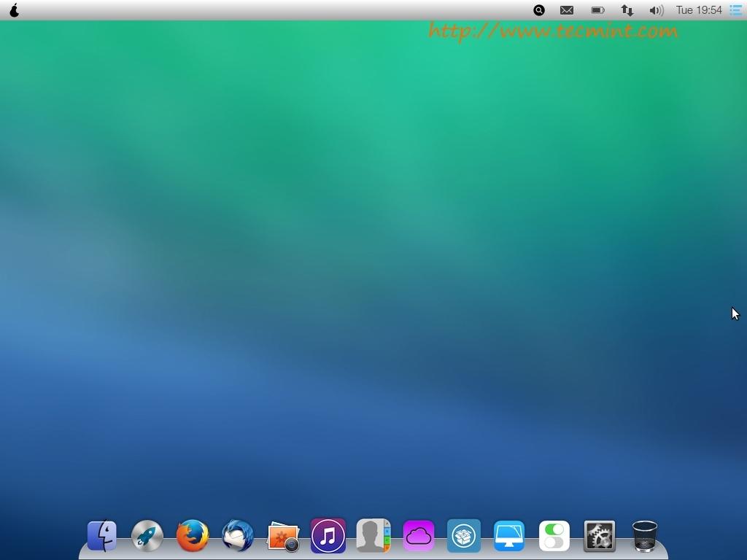Open the blue box software center icon
The width and height of the screenshot is (747, 560).
464,536
